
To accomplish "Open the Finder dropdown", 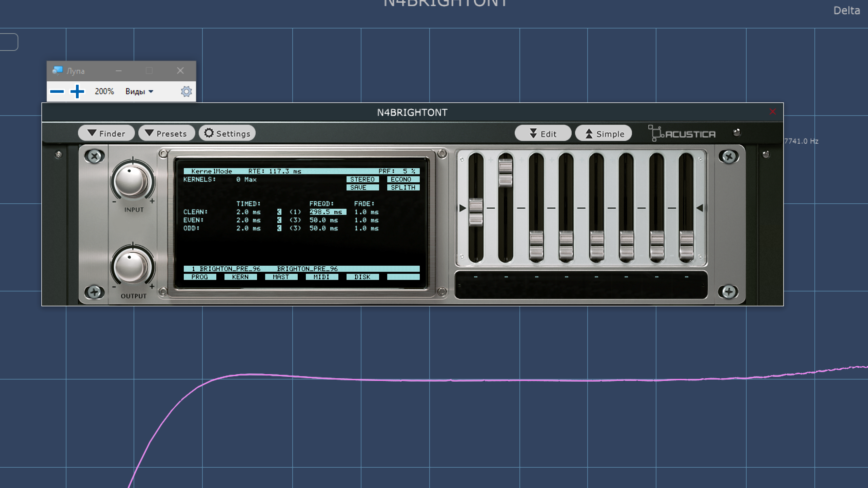I will click(106, 133).
